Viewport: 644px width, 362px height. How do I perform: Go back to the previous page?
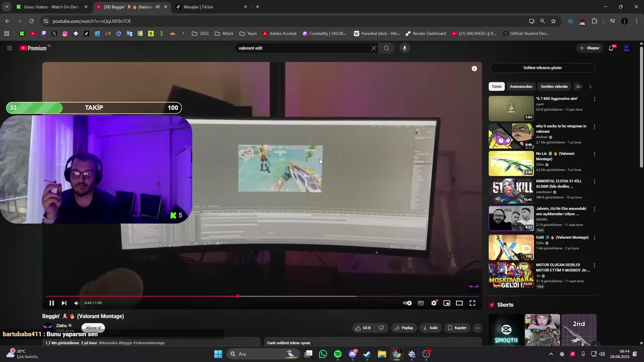(x=7, y=21)
